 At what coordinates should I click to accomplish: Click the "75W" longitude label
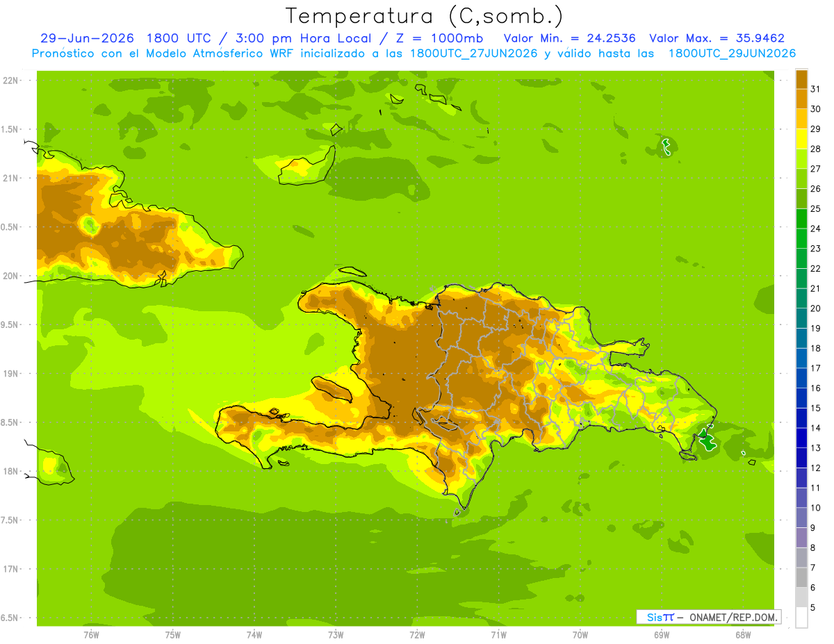tap(172, 634)
